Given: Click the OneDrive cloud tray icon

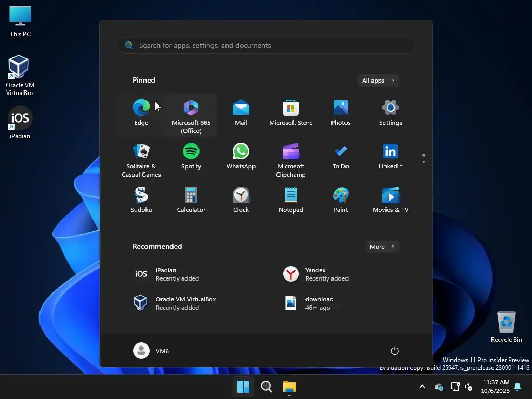Looking at the screenshot, I should 438,387.
